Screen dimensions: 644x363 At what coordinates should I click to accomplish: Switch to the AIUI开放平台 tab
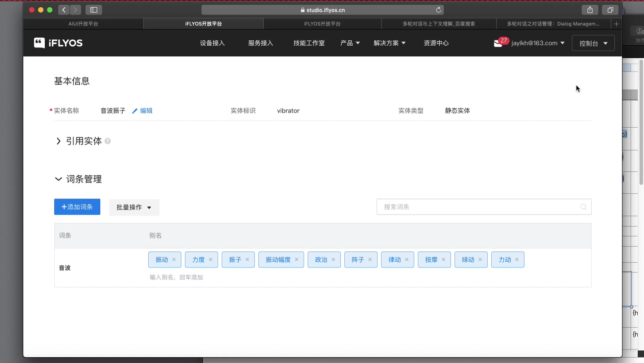[83, 24]
